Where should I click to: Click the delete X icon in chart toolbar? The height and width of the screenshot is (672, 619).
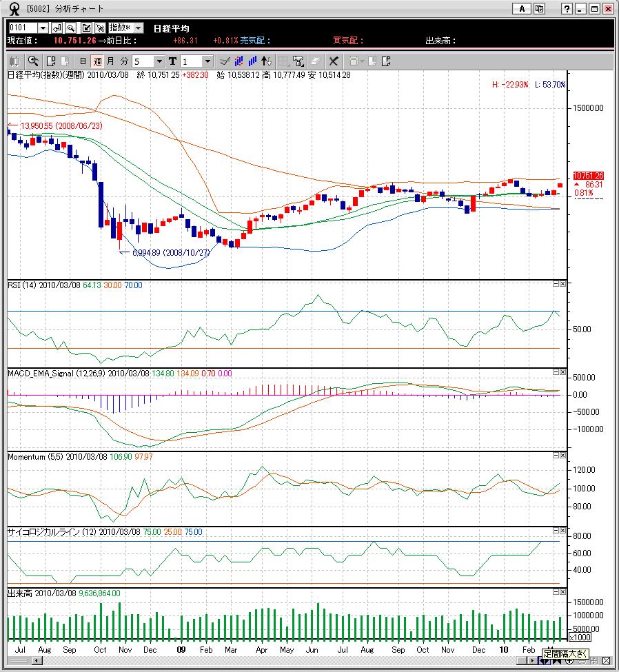pos(334,61)
